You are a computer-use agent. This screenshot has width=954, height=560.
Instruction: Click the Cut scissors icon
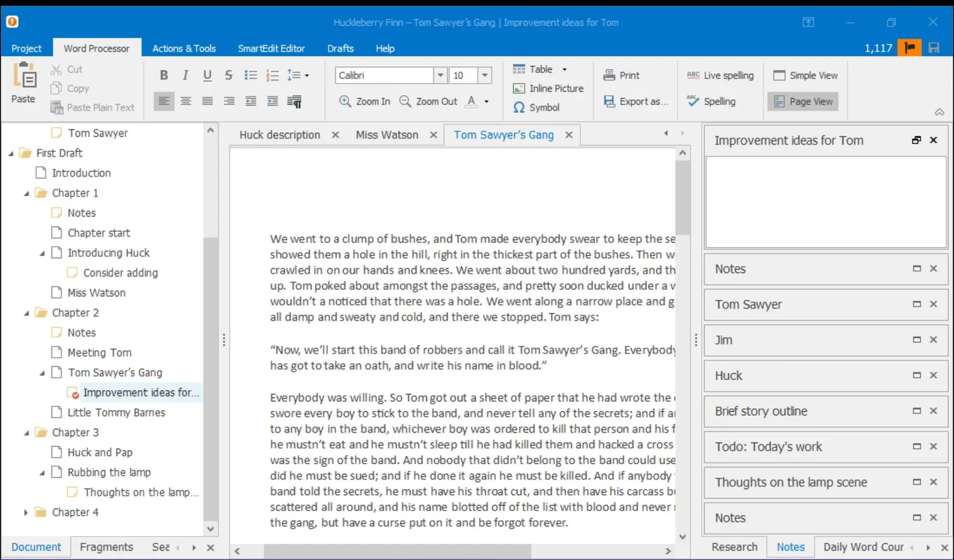click(56, 69)
